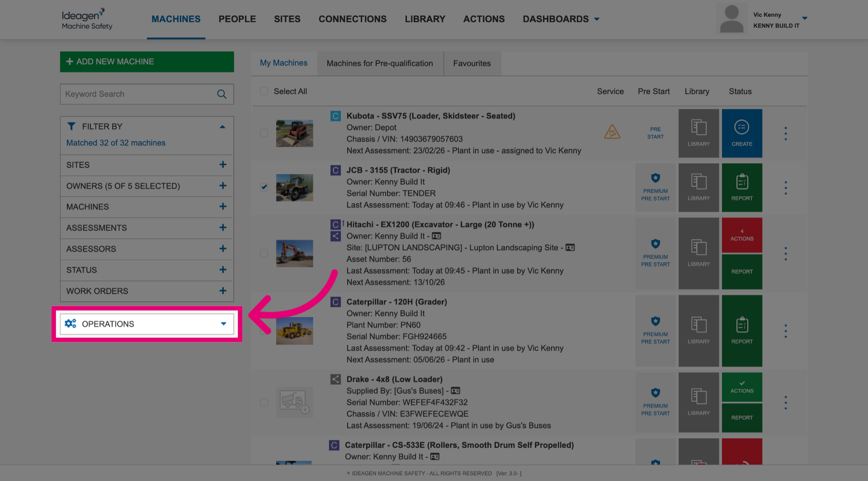Open Library for Kubota SSV75

coord(698,133)
